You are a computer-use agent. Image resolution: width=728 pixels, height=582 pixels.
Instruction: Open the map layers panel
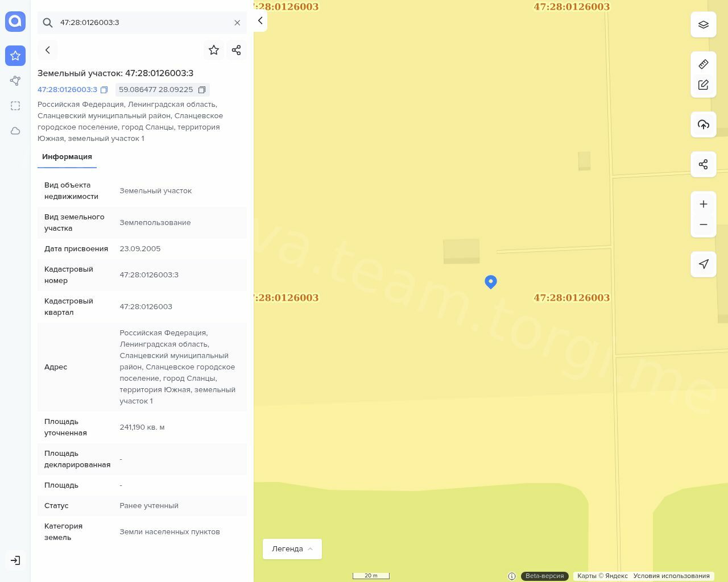click(x=703, y=25)
